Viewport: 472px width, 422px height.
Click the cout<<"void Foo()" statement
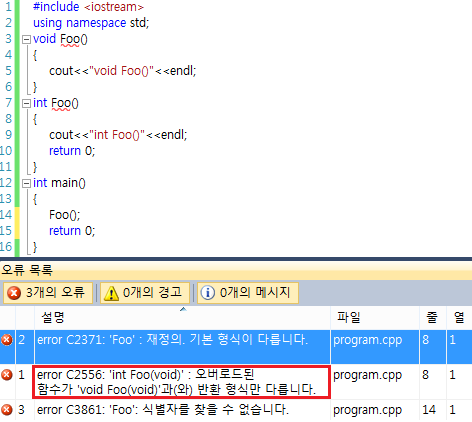tap(122, 71)
